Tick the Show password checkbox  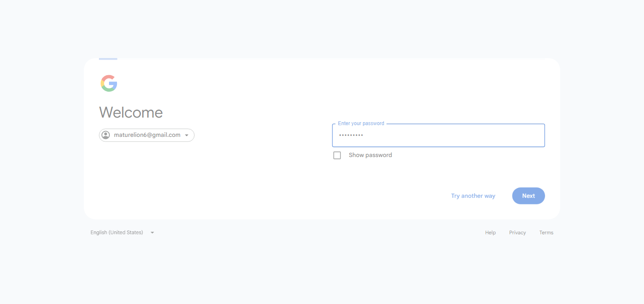pyautogui.click(x=337, y=155)
